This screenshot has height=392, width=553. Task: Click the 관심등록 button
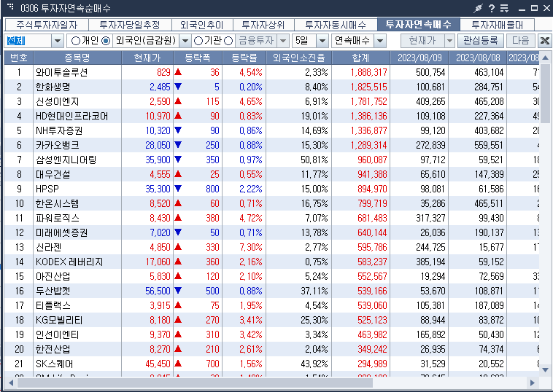(x=480, y=41)
